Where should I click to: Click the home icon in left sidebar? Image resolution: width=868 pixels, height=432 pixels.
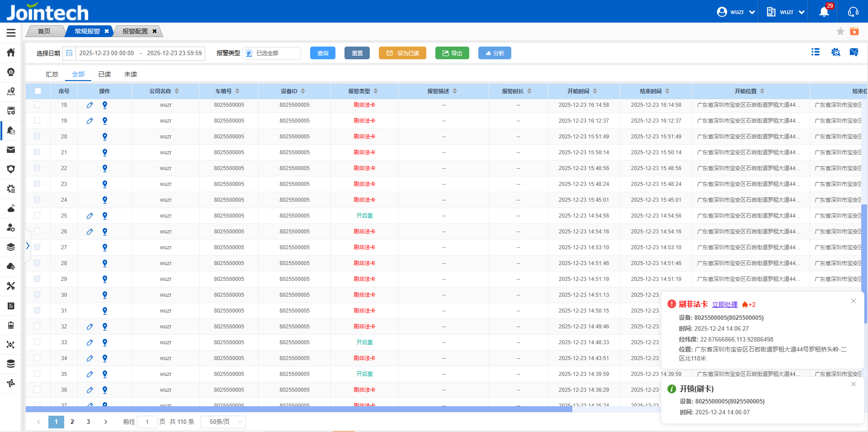(x=11, y=52)
